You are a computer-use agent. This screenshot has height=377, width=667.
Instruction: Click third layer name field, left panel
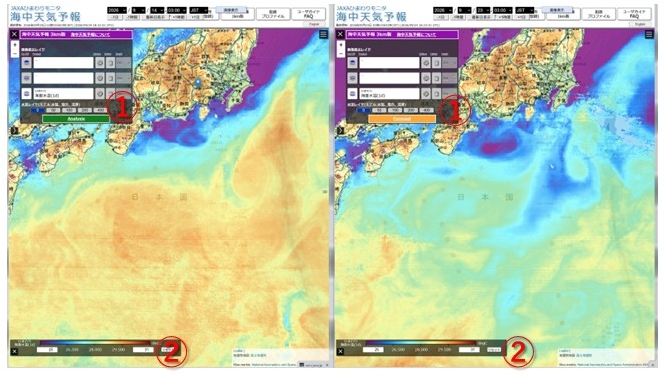click(63, 94)
